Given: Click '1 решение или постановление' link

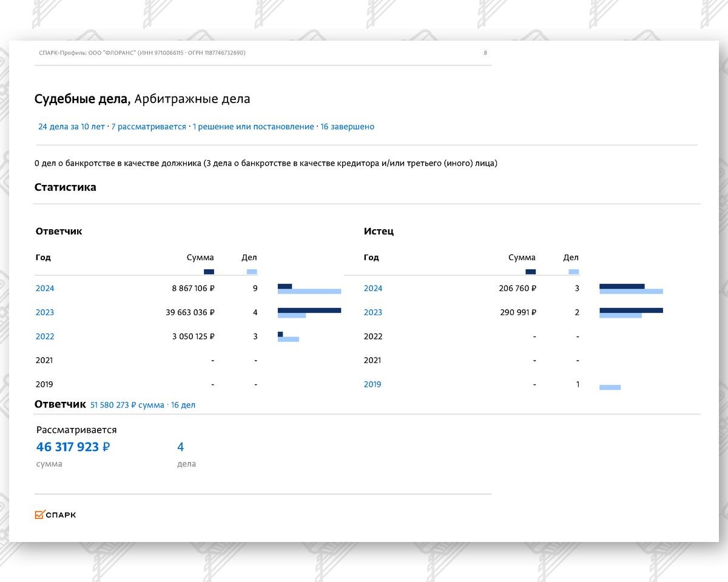Looking at the screenshot, I should point(253,127).
